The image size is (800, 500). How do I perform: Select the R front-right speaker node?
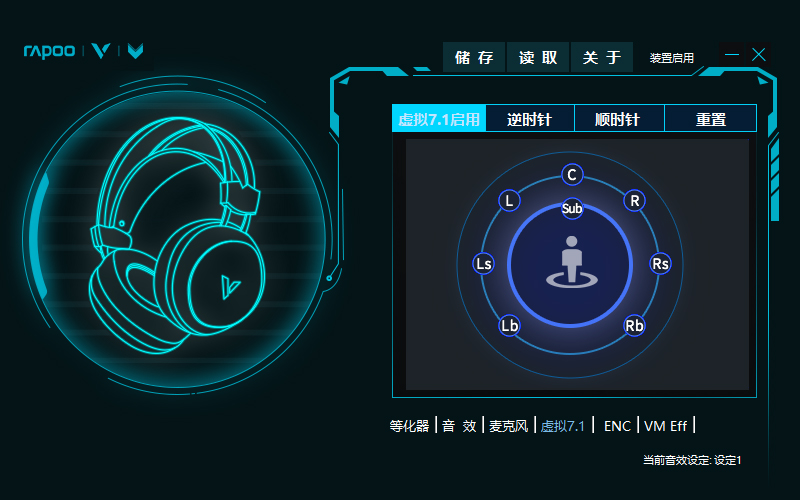pos(635,201)
